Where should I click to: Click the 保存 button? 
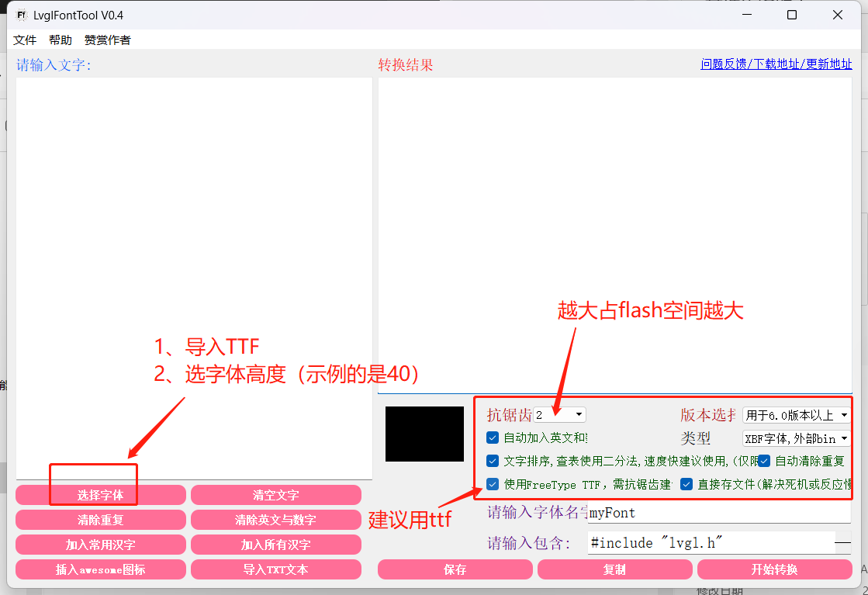coord(455,569)
